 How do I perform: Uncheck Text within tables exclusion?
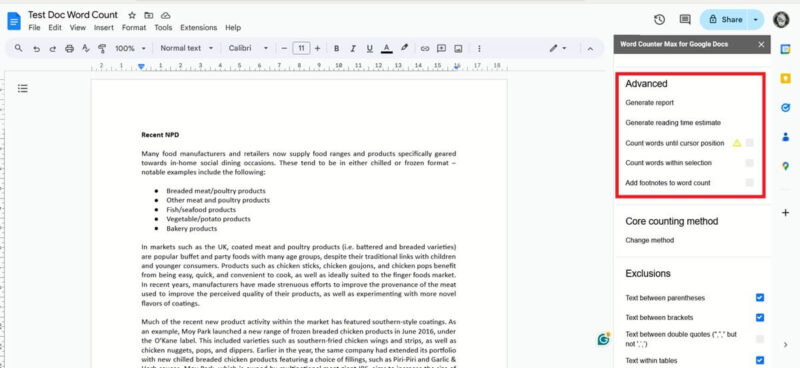coord(760,360)
